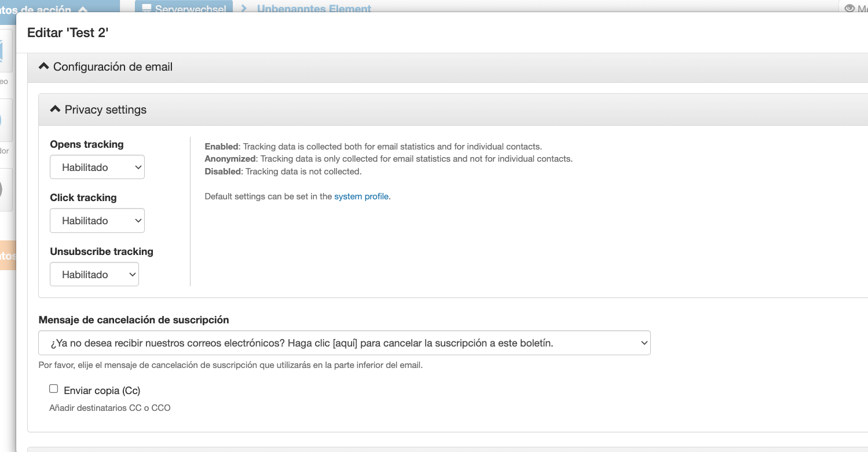Viewport: 868px width, 452px height.
Task: Open the Mensaje de cancelación de suscripción dropdown
Action: (344, 343)
